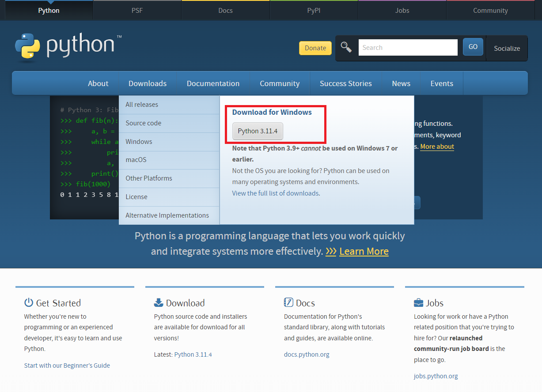Viewport: 542px width, 392px height.
Task: Open License in the Downloads submenu
Action: pos(169,197)
